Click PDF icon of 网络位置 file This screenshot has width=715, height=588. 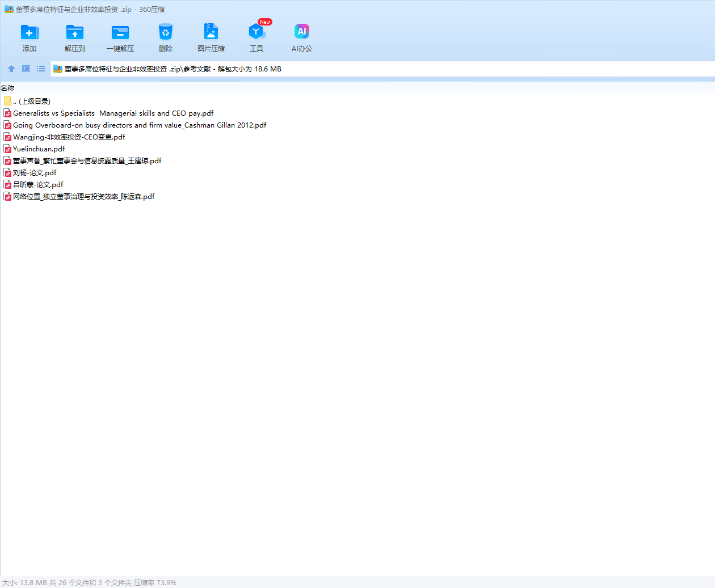point(7,197)
